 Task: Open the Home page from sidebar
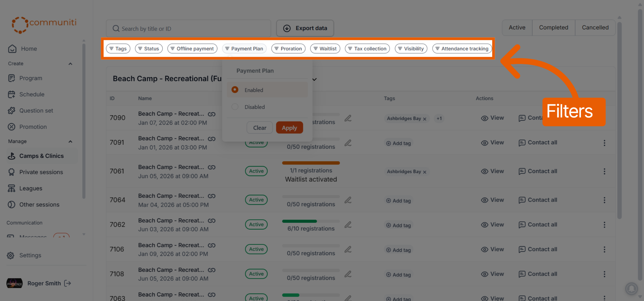(23, 49)
